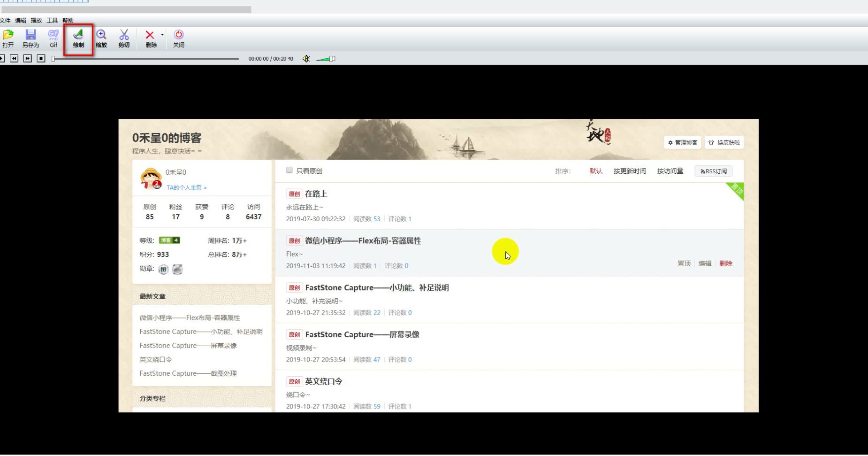Click 原创 count 85
The width and height of the screenshot is (868, 456).
150,216
